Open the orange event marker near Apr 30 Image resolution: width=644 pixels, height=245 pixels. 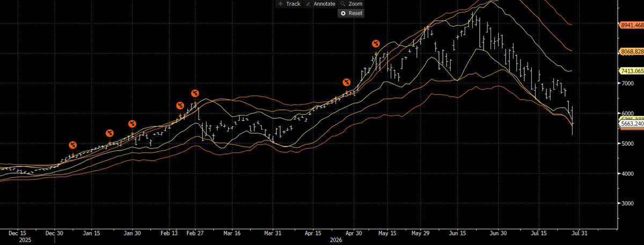click(x=347, y=82)
